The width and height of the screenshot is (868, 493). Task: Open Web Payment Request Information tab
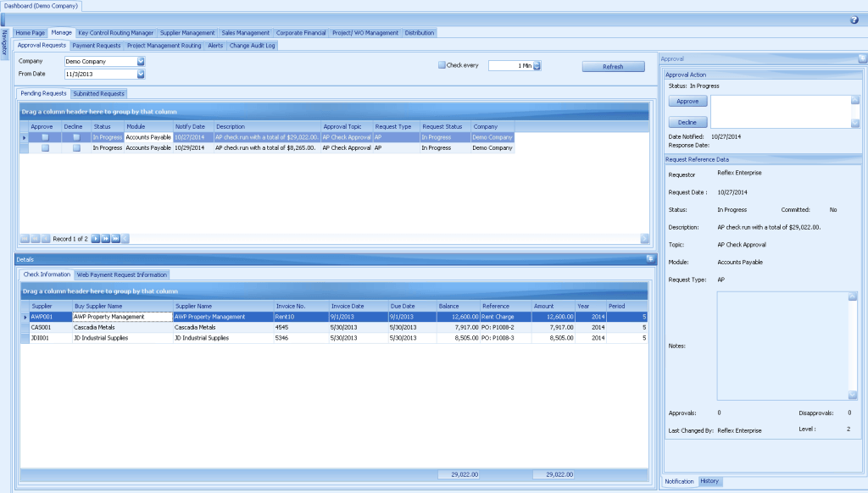click(122, 274)
